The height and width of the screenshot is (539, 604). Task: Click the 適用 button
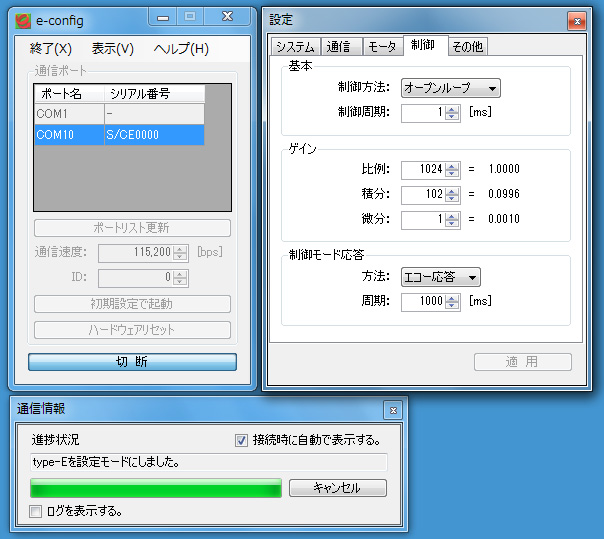click(x=522, y=362)
